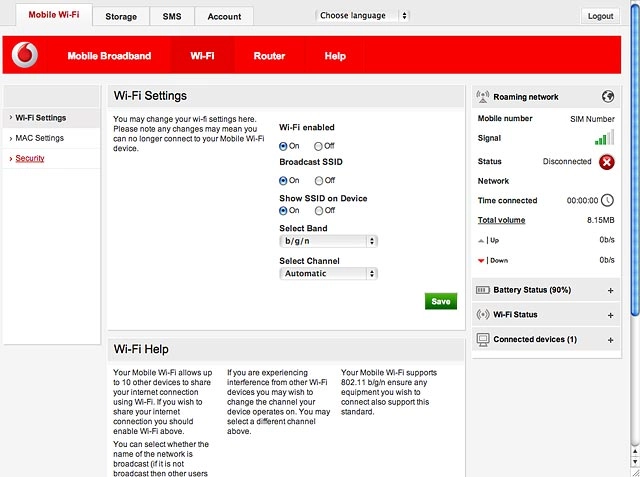Click the red Down arrow icon
Viewport: 640px width, 477px height.
point(481,261)
